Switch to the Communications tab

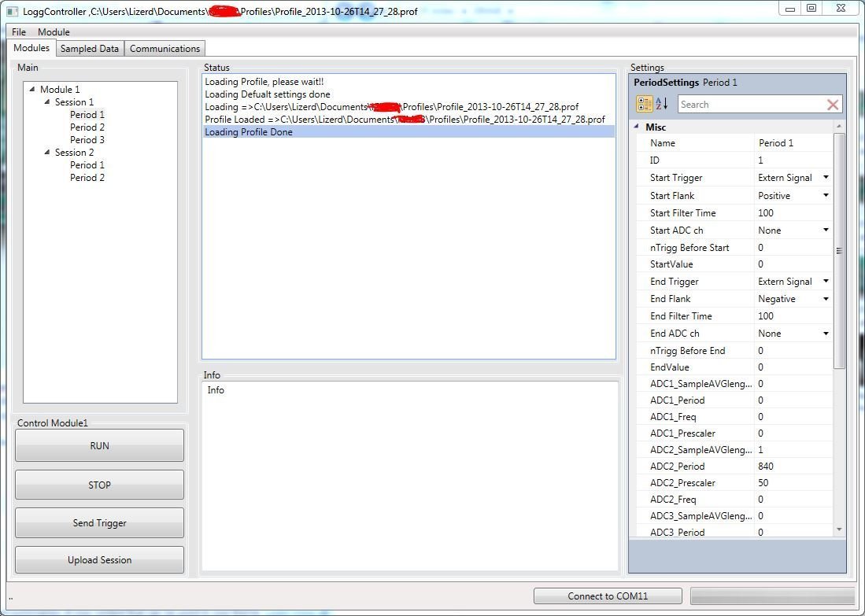164,49
